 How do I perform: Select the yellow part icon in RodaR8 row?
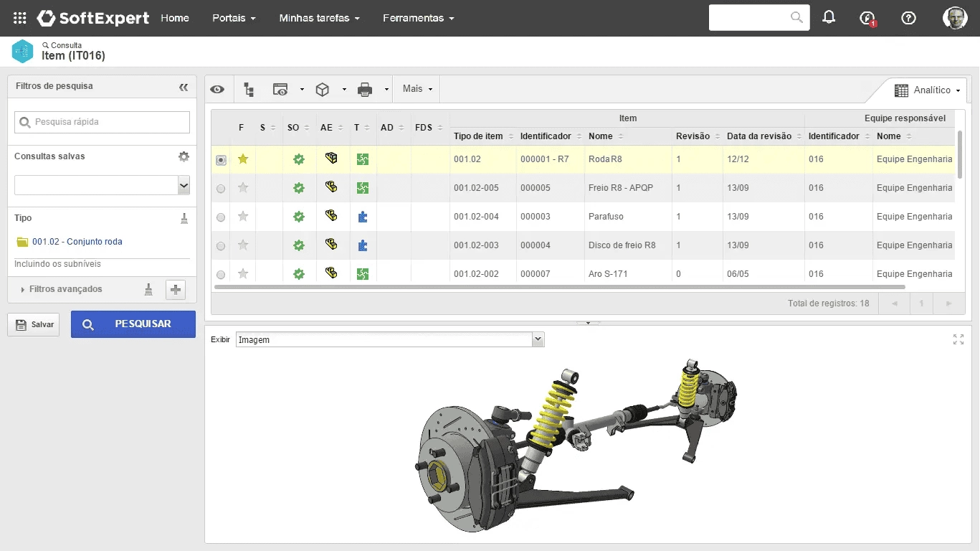[x=330, y=159]
